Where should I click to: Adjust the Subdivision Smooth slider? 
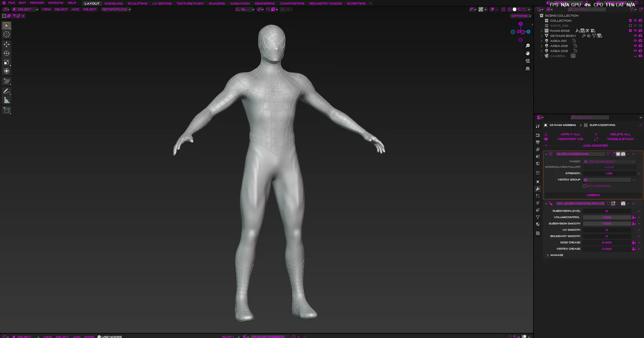point(607,224)
